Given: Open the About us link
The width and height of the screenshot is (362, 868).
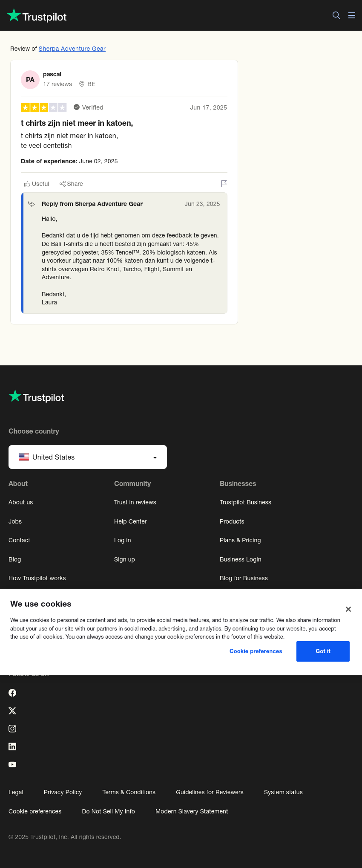Looking at the screenshot, I should pos(20,502).
